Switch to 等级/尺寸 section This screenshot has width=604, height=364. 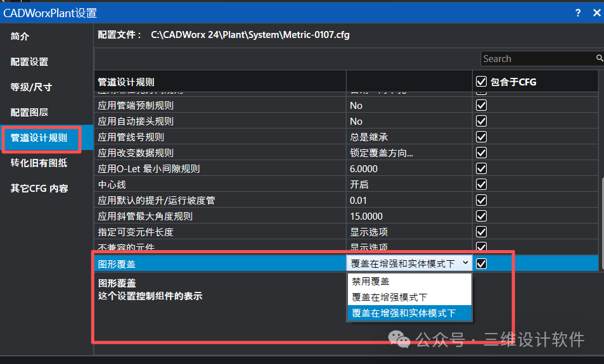tap(31, 87)
